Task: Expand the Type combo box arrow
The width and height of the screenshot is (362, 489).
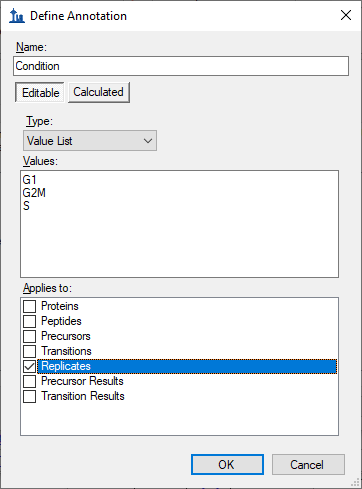Action: 148,141
